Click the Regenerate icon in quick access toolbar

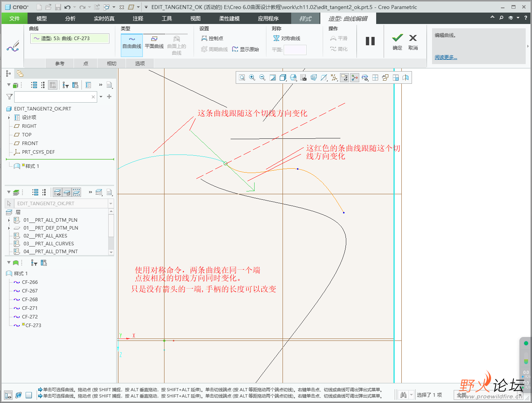point(97,7)
